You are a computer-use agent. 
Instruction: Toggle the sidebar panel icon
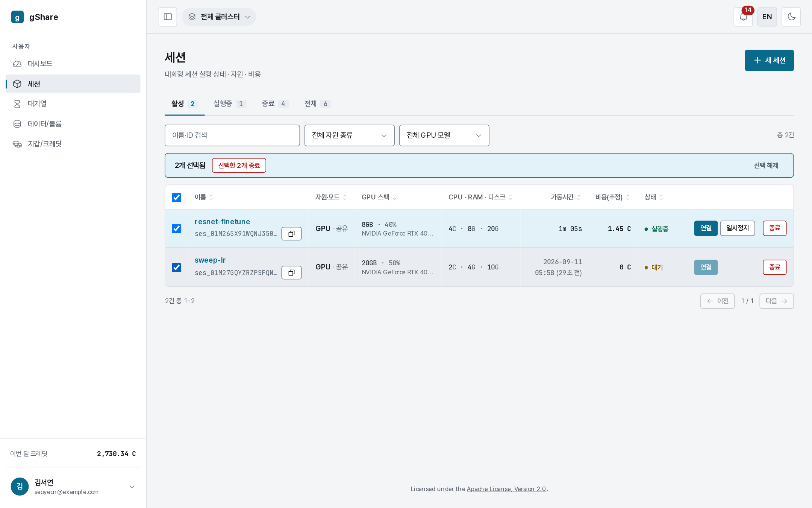point(167,17)
